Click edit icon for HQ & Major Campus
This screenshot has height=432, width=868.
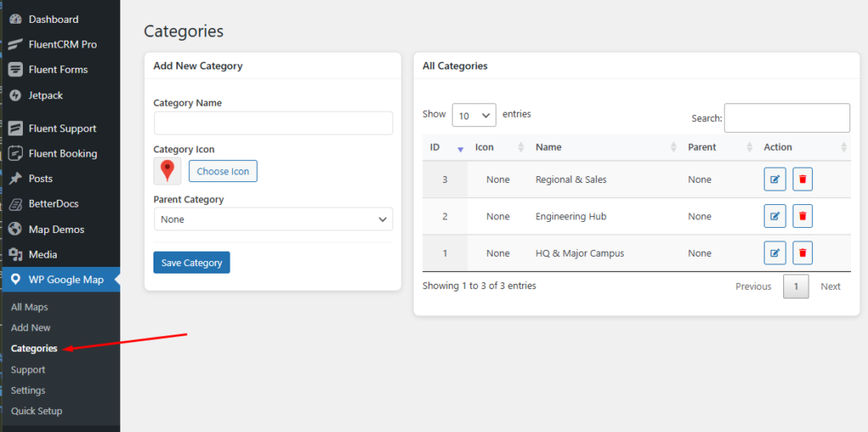tap(775, 252)
